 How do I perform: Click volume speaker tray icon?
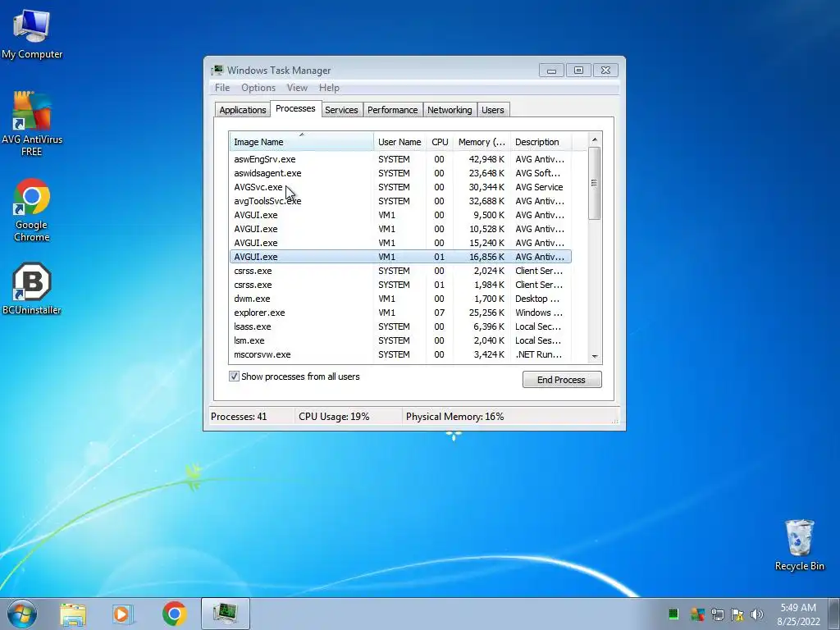756,614
